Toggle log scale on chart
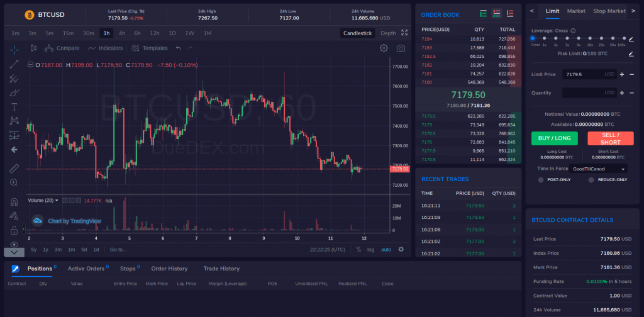 pos(371,249)
